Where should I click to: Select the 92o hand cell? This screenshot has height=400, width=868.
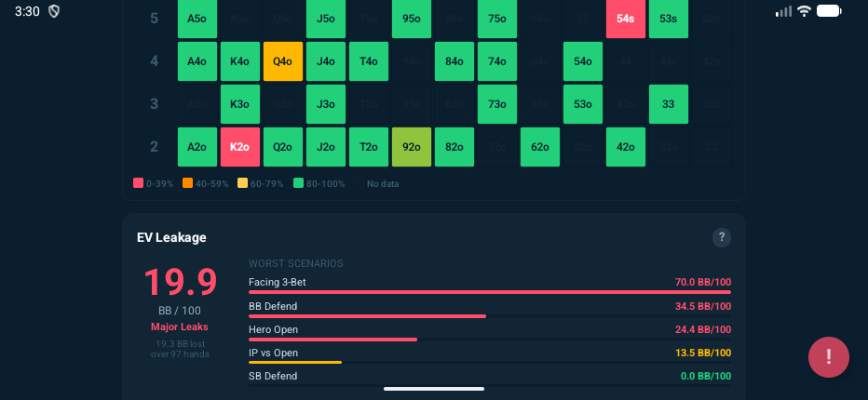[x=411, y=147]
